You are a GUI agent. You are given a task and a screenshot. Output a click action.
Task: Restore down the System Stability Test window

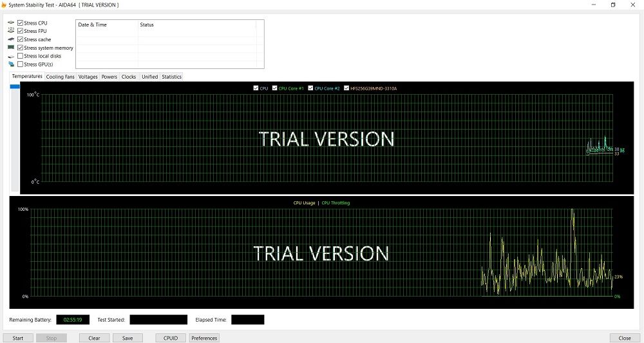[613, 5]
